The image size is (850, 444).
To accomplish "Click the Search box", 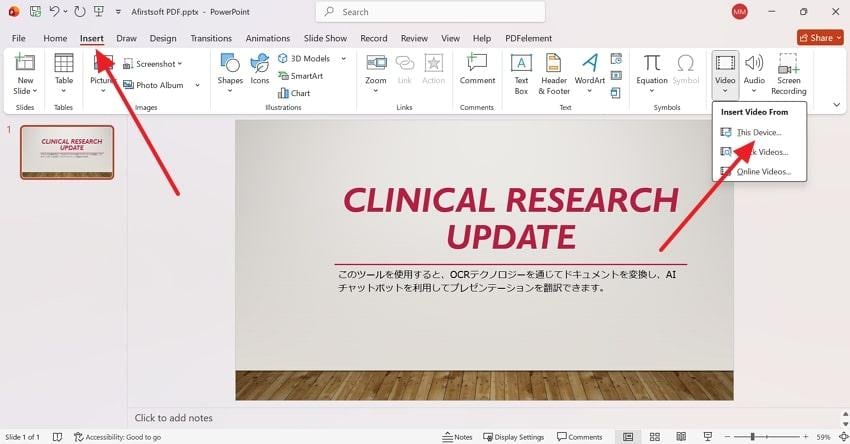I will (430, 11).
